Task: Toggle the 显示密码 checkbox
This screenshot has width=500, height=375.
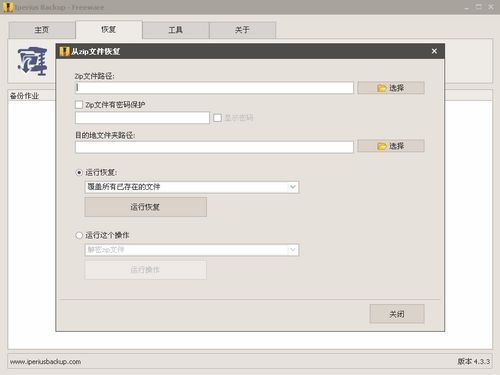Action: [217, 118]
